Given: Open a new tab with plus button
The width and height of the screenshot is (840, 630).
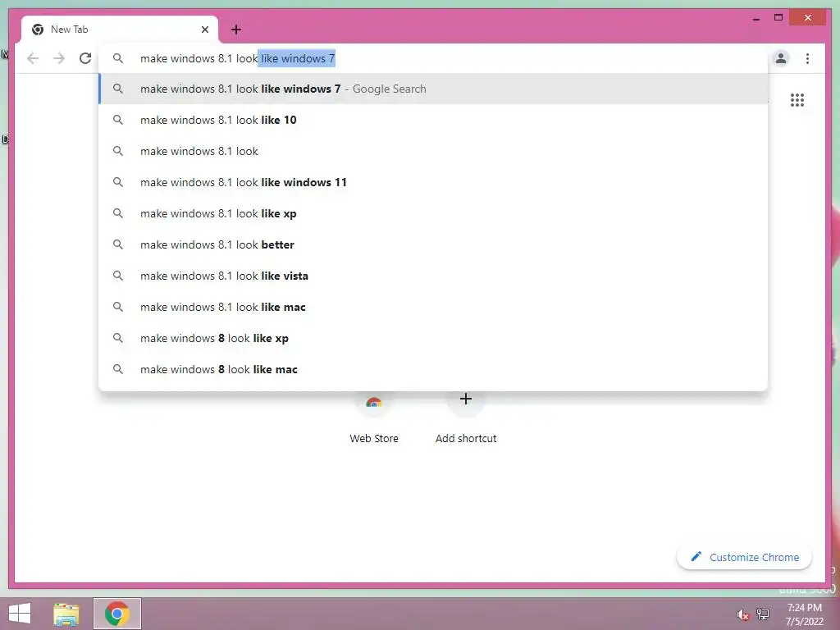Looking at the screenshot, I should click(236, 30).
